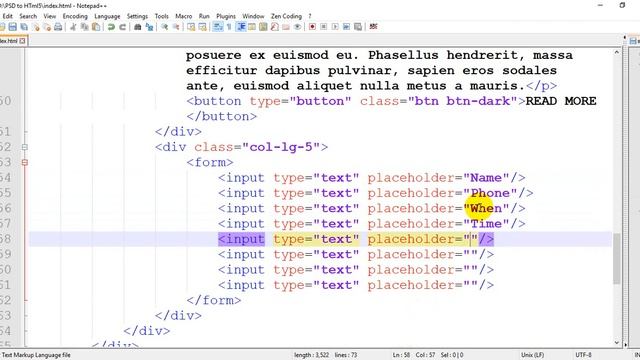Open the View menu
This screenshot has width=640, height=360.
click(50, 16)
